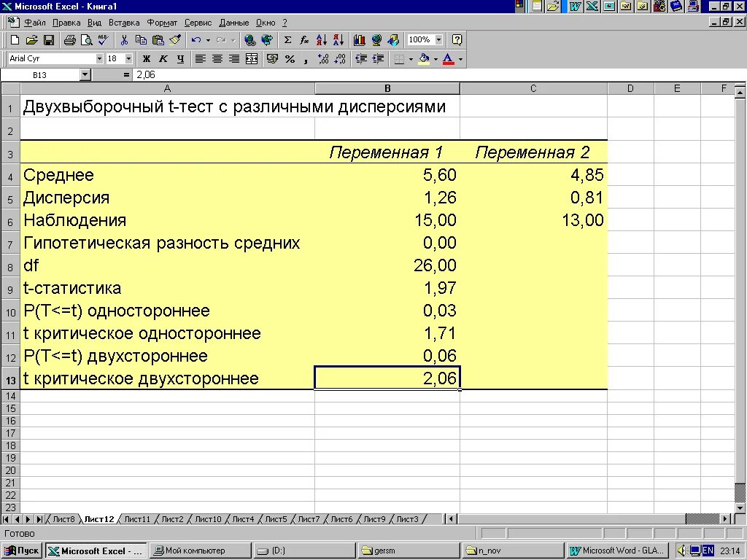Screen dimensions: 747x560
Task: Merge and center the selected cells
Action: [252, 59]
